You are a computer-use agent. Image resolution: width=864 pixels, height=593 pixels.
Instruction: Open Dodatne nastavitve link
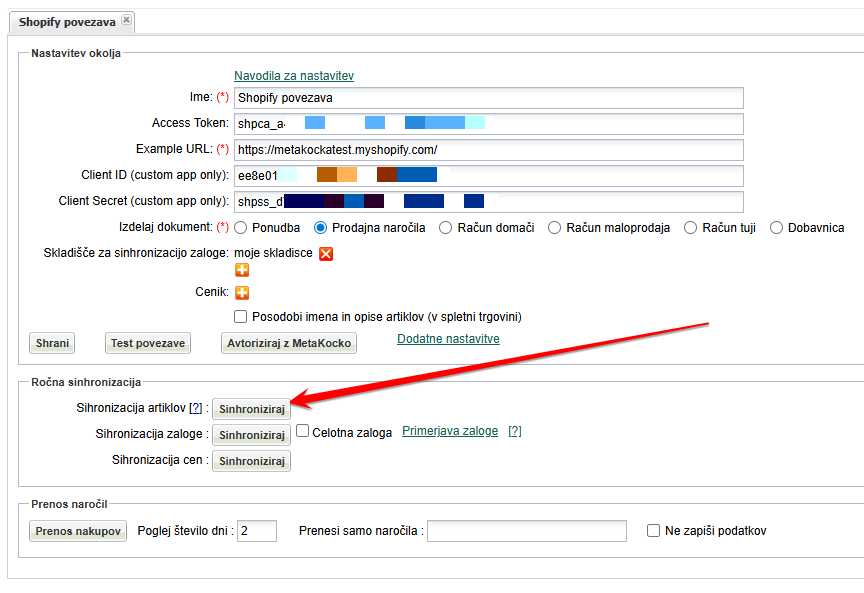(448, 339)
